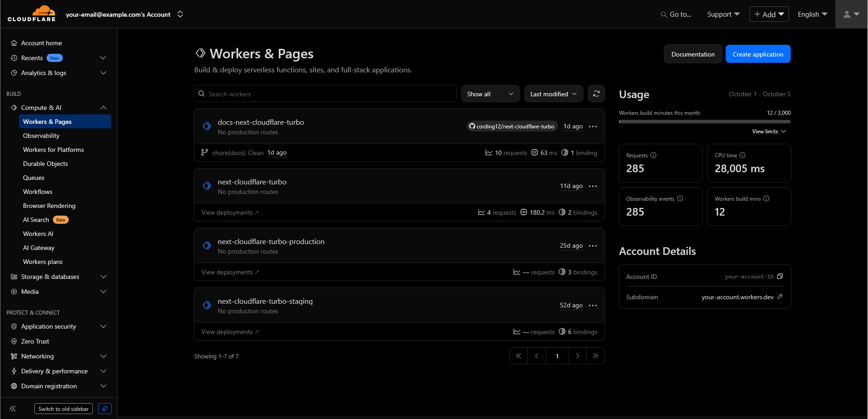Viewport: 868px width, 419px height.
Task: Open the next-cloudflare-turbo worker
Action: (252, 182)
